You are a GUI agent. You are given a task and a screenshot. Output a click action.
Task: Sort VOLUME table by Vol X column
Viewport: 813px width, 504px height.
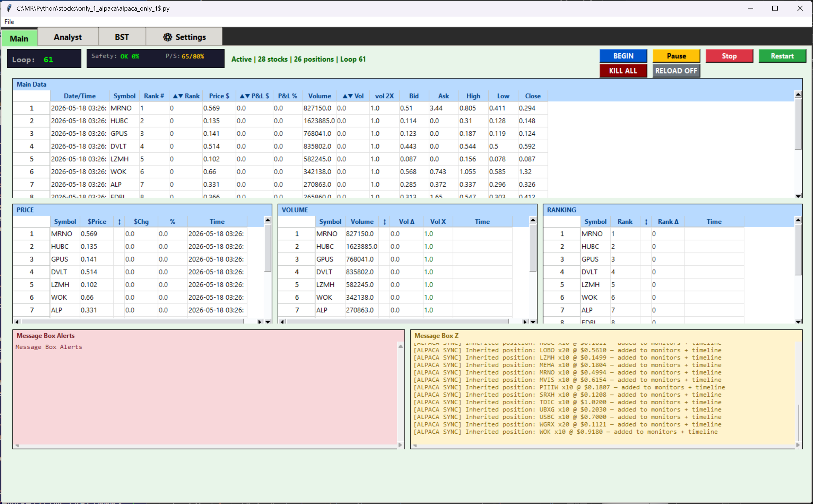(438, 222)
